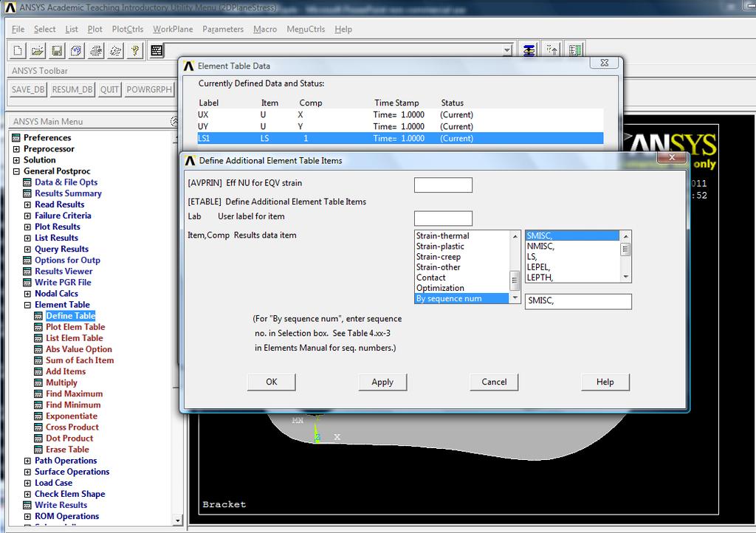This screenshot has height=533, width=756.
Task: Click the QUIT toolbar button
Action: click(x=109, y=89)
